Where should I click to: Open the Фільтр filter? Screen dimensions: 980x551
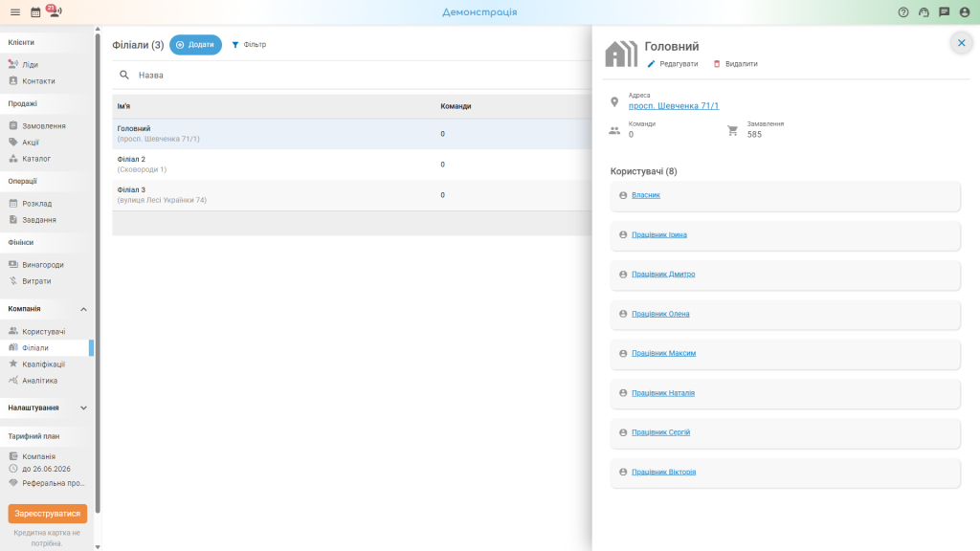point(249,44)
